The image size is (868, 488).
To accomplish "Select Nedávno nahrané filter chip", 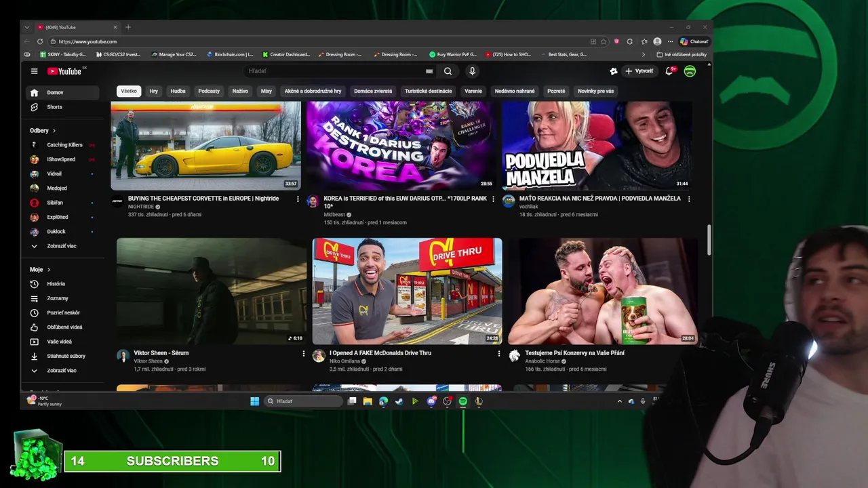I will click(x=515, y=91).
